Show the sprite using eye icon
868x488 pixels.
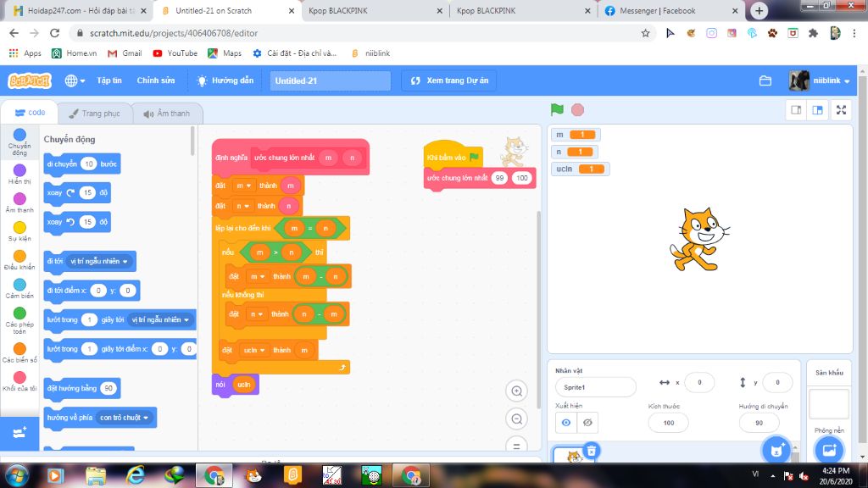tap(565, 423)
